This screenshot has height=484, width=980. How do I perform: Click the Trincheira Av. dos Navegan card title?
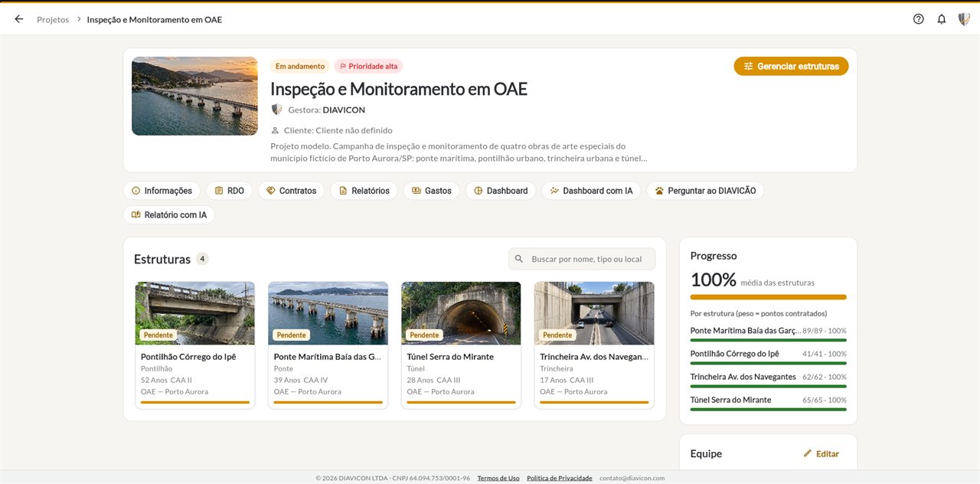(x=594, y=357)
